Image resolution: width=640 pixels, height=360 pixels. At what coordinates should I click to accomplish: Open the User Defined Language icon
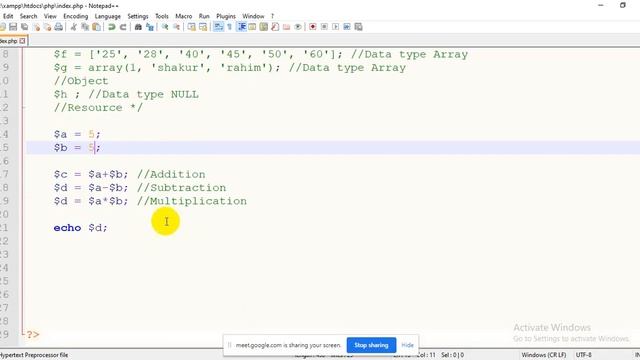click(252, 27)
